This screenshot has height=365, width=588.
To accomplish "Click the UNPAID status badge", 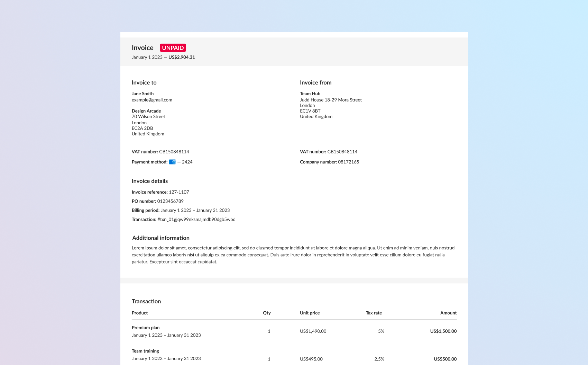I will pyautogui.click(x=173, y=47).
